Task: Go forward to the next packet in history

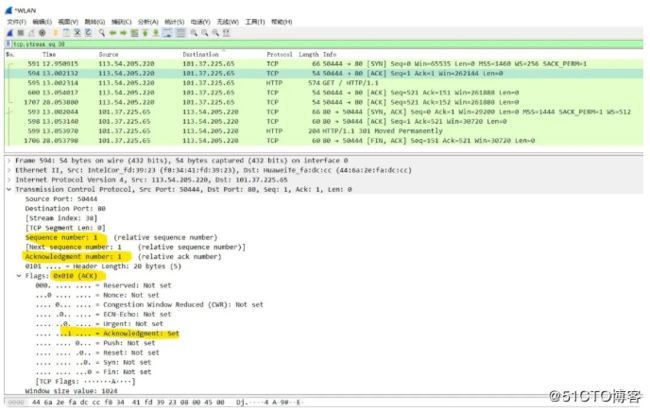Action: [x=123, y=33]
